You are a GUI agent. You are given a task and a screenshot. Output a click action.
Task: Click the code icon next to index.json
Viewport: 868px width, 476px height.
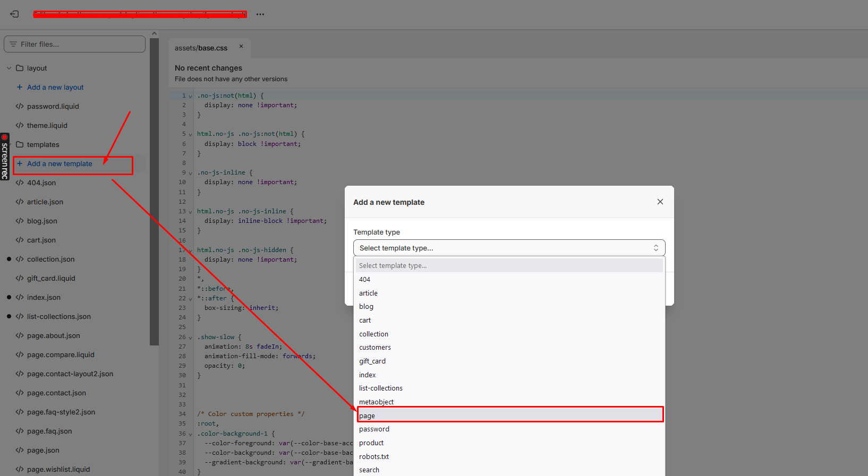(x=20, y=297)
